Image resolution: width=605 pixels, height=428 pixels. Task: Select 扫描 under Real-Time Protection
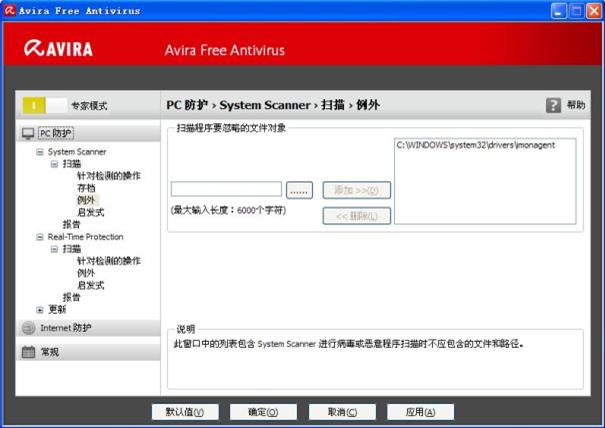[72, 249]
